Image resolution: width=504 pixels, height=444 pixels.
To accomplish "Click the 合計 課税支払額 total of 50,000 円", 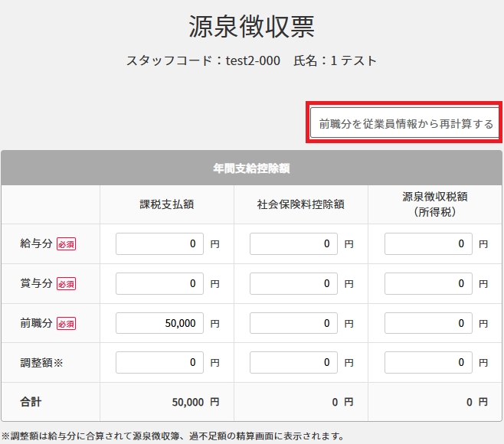I will 195,402.
